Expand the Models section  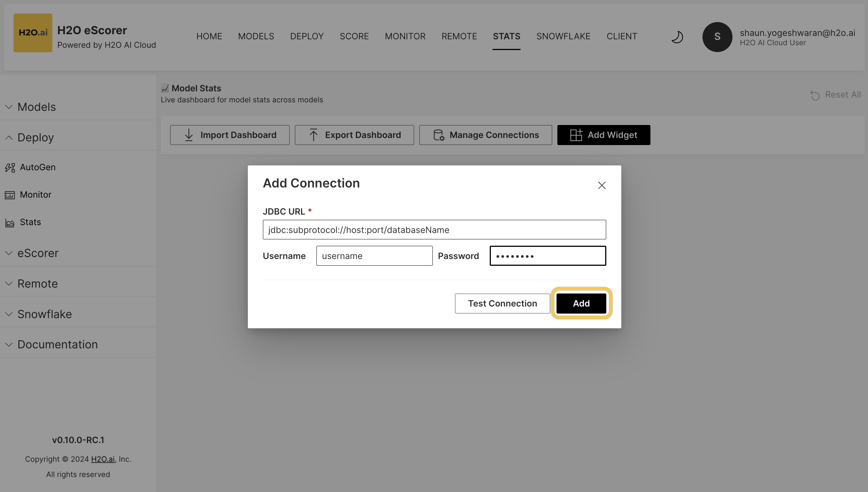point(36,107)
